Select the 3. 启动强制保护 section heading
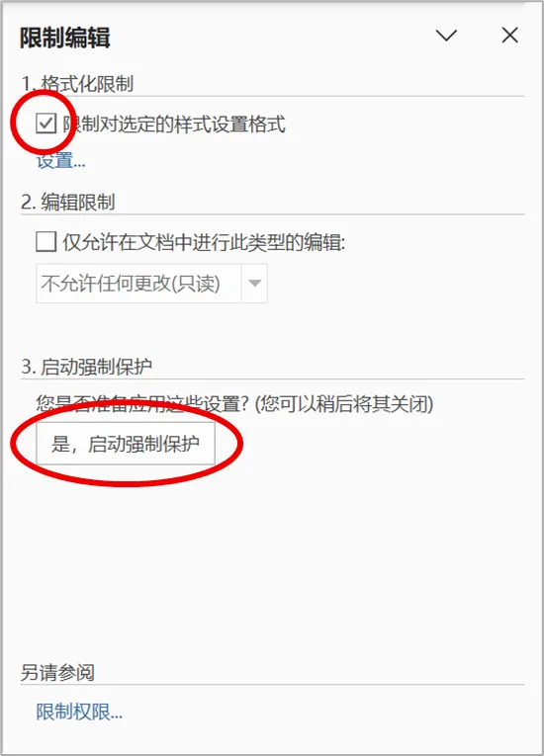The image size is (544, 756). [x=86, y=367]
